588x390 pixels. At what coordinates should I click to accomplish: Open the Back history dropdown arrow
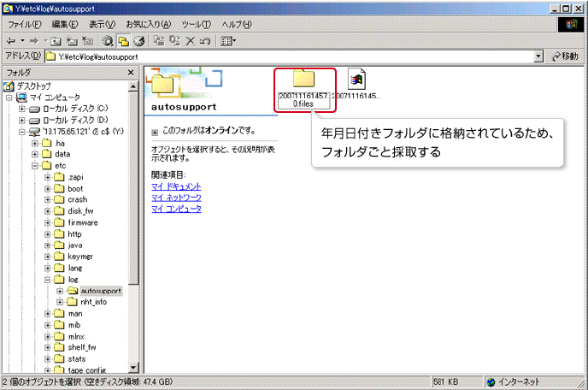pos(22,40)
